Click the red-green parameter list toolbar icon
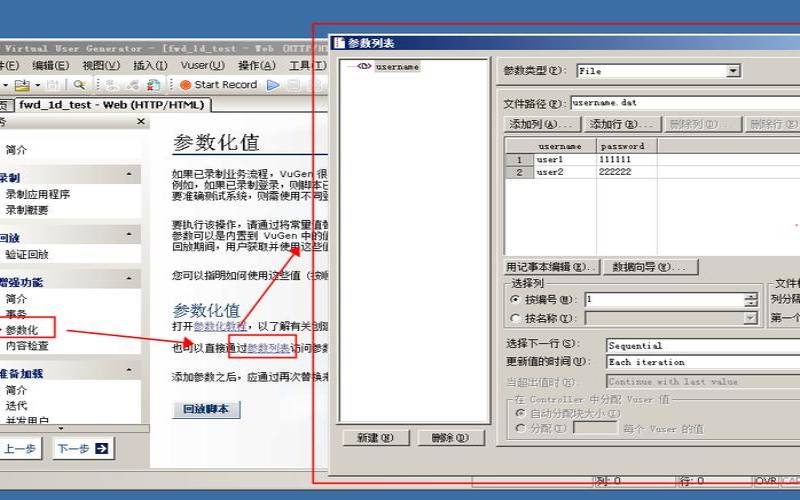The height and width of the screenshot is (500, 800). click(x=154, y=85)
